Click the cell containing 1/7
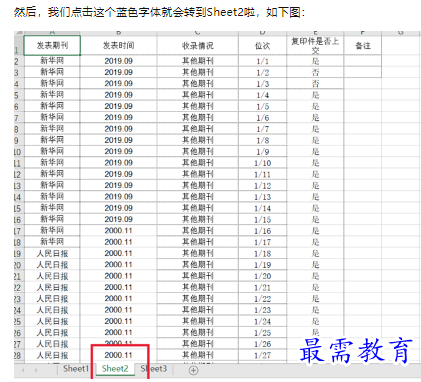 (x=262, y=129)
